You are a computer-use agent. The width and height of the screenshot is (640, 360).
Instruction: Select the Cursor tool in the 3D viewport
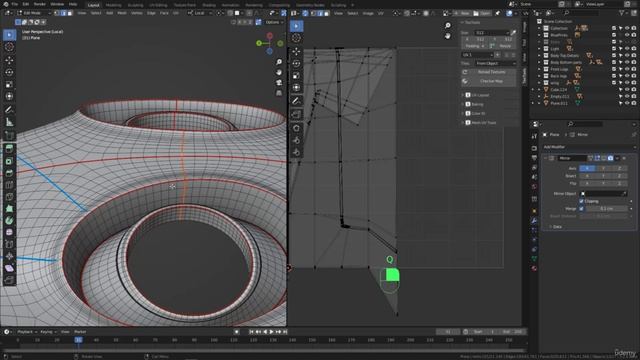(9, 47)
